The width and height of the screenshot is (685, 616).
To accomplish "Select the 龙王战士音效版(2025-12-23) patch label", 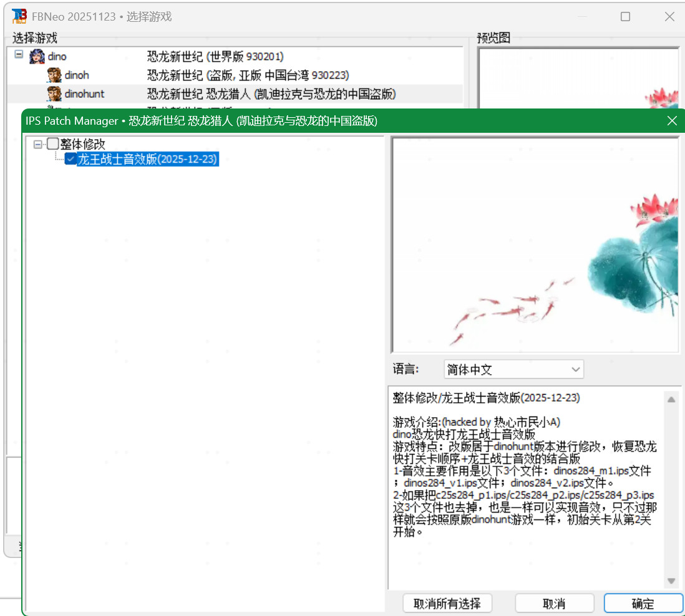I will (x=147, y=160).
